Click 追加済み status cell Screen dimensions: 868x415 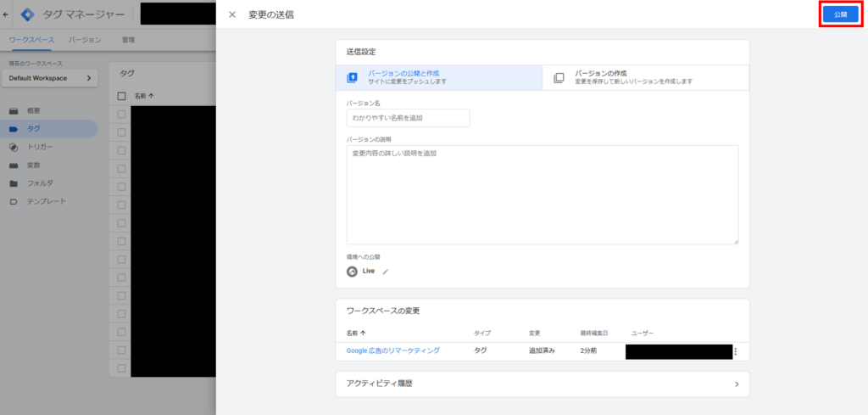click(542, 351)
